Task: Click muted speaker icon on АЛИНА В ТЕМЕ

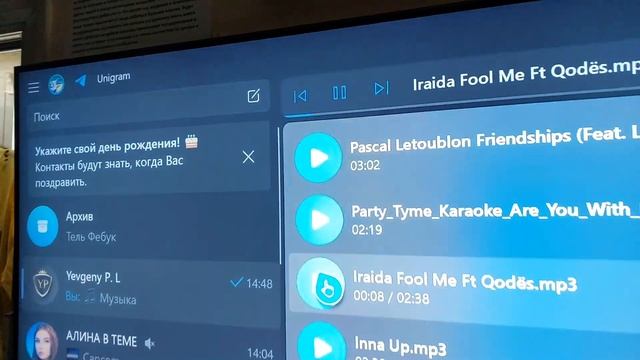Action: tap(149, 344)
